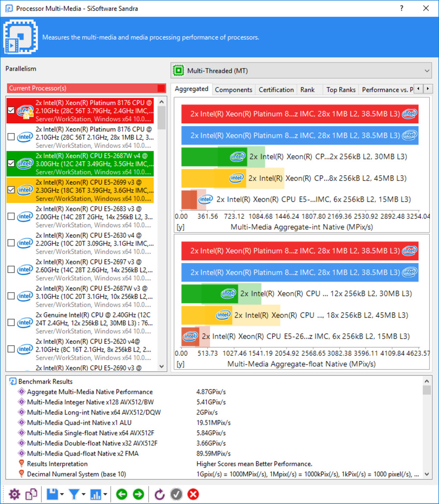439x504 pixels.
Task: Select the Aggregated tab
Action: point(192,89)
